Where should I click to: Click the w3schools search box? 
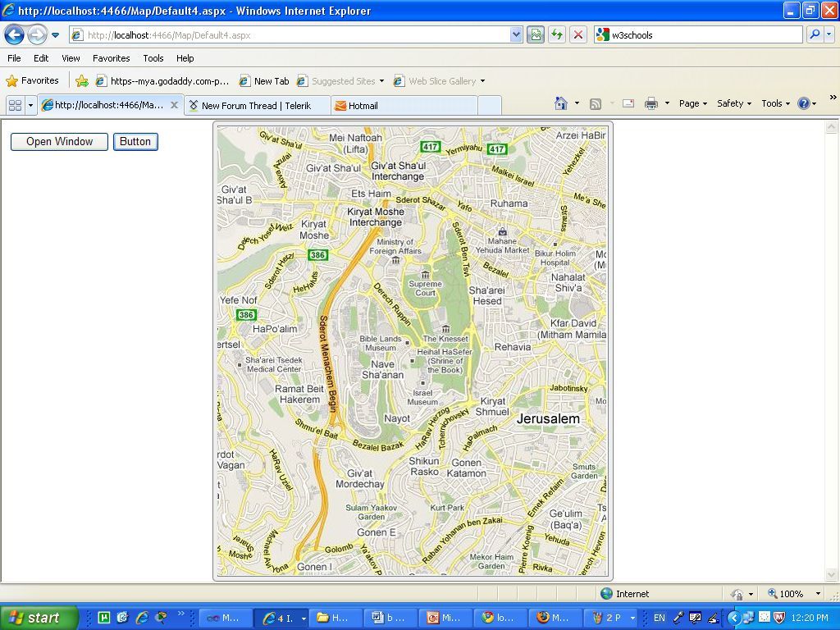(699, 35)
